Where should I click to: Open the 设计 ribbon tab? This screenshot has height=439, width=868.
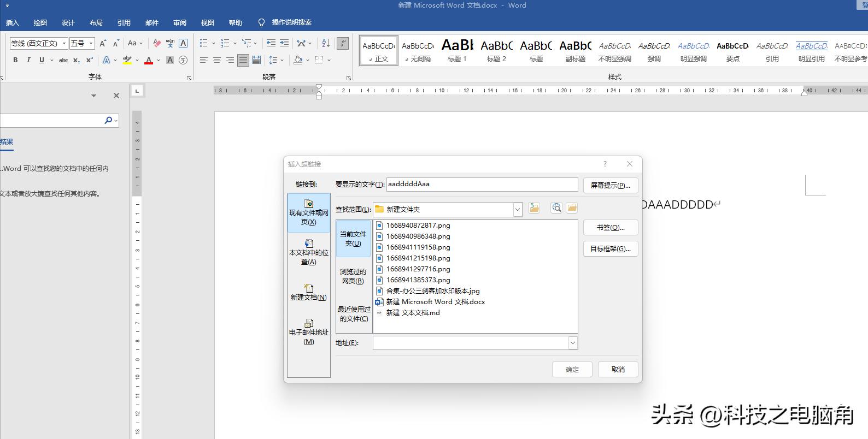point(68,22)
